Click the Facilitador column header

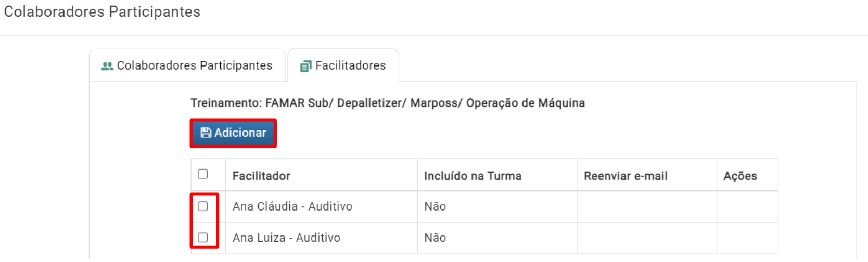coord(261,176)
